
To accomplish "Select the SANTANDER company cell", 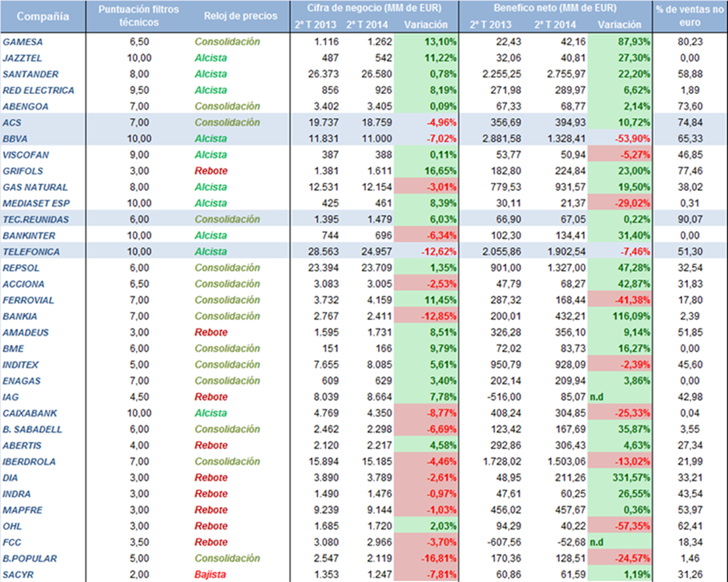I will coord(31,74).
